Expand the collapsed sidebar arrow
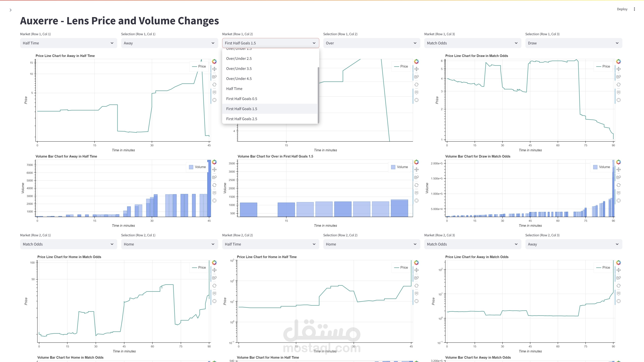The height and width of the screenshot is (362, 644). pos(11,10)
